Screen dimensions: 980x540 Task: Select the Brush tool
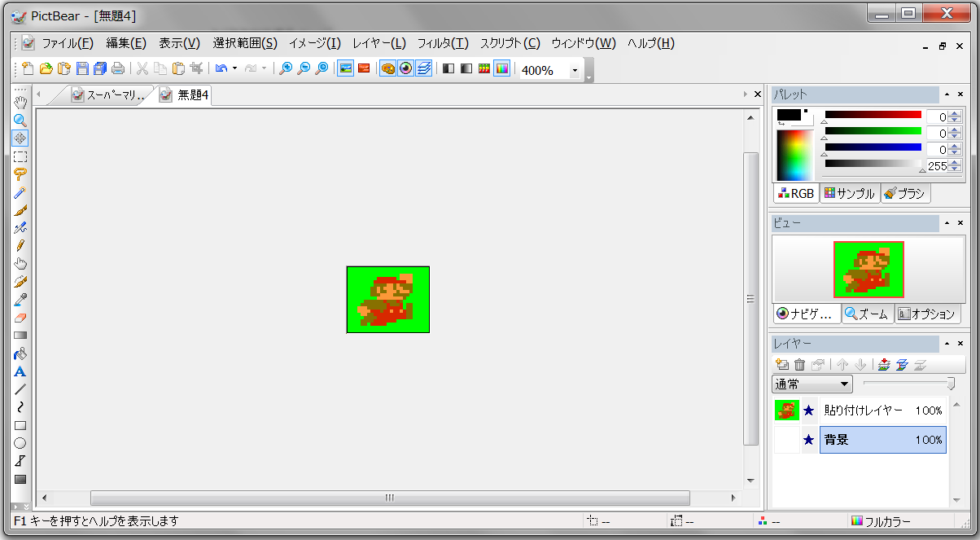(x=20, y=210)
